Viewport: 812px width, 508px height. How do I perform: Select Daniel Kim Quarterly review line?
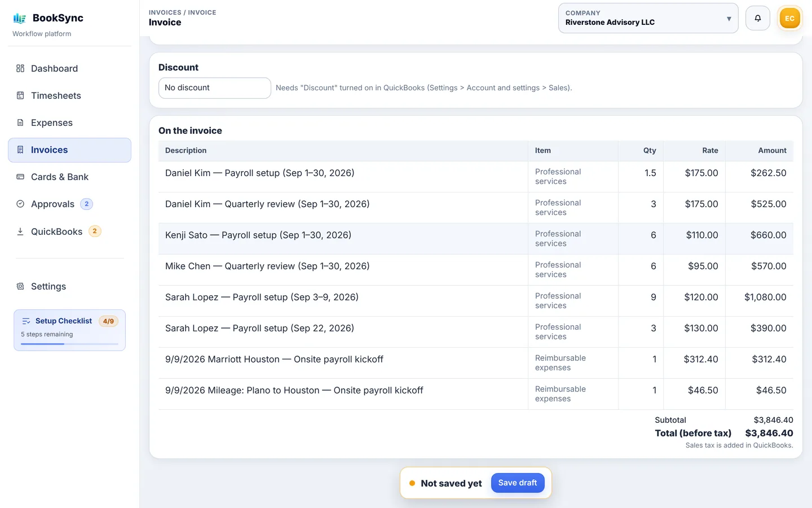(475, 208)
